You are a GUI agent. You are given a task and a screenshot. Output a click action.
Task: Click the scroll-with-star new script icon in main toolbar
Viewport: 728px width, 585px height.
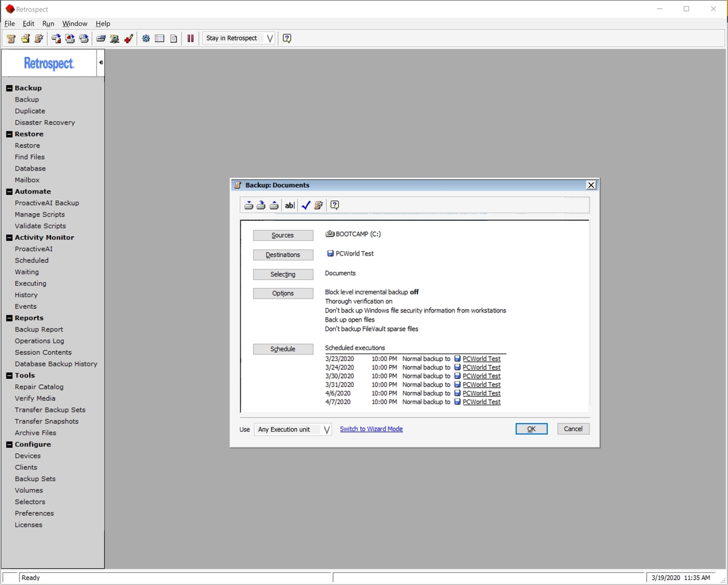[11, 38]
